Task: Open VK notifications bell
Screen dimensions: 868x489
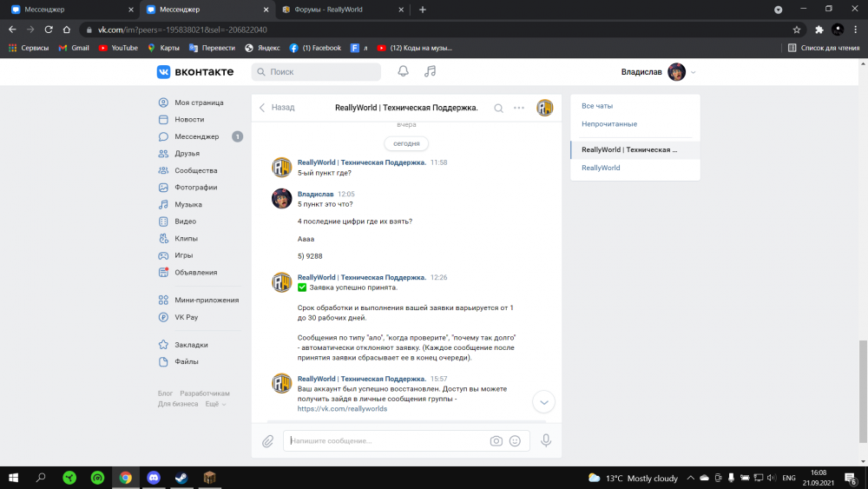Action: click(x=403, y=71)
